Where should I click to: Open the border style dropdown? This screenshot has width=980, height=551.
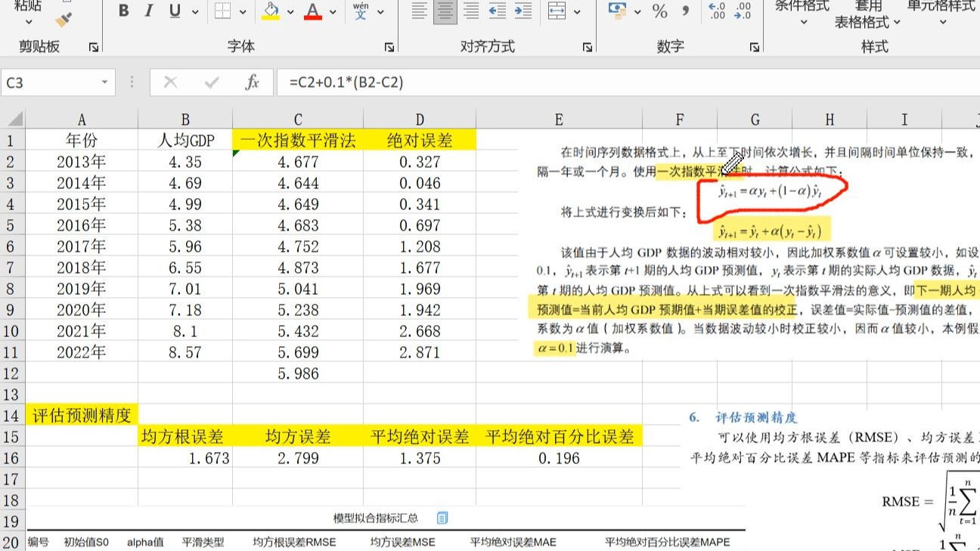point(243,12)
